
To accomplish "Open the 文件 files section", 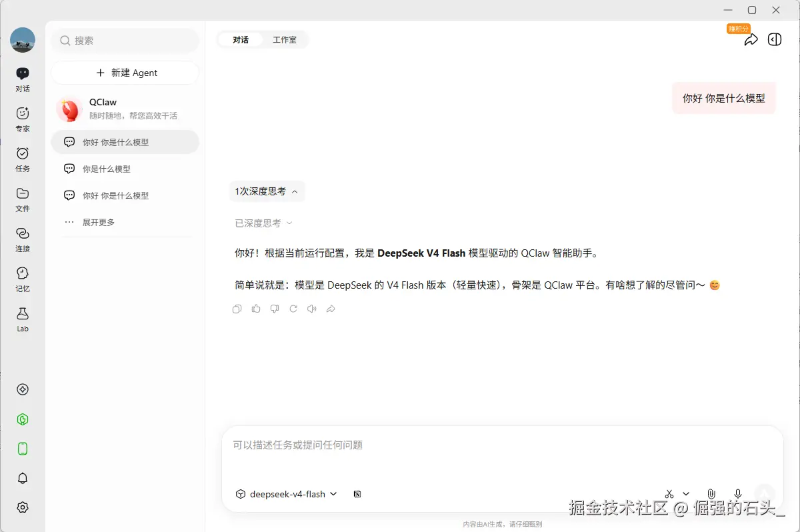I will point(23,199).
